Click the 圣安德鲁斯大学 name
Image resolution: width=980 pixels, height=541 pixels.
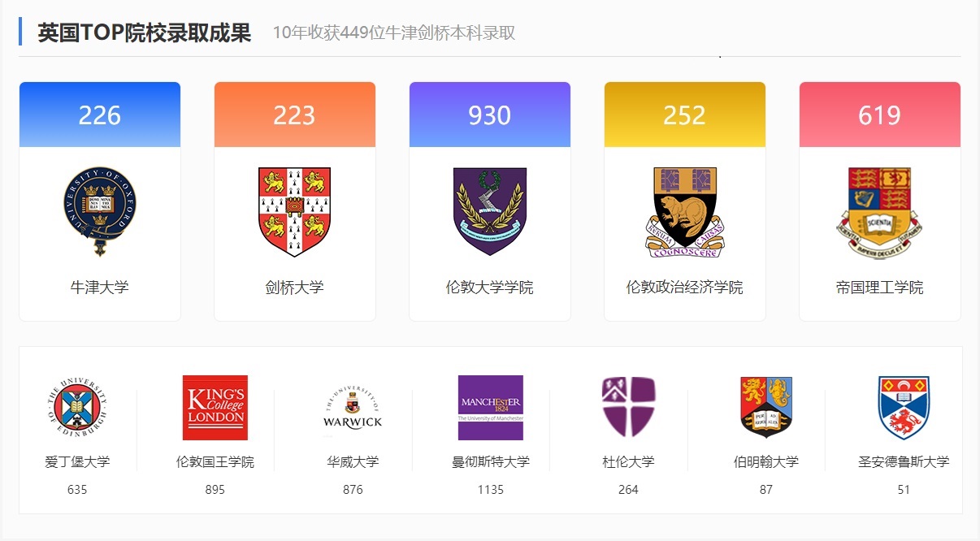tap(904, 461)
